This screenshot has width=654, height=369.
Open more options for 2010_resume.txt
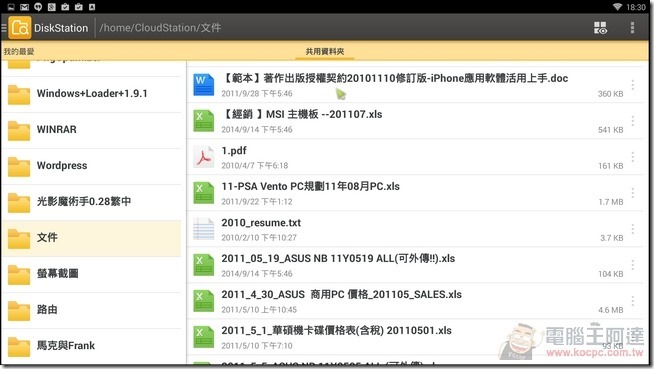pyautogui.click(x=633, y=229)
